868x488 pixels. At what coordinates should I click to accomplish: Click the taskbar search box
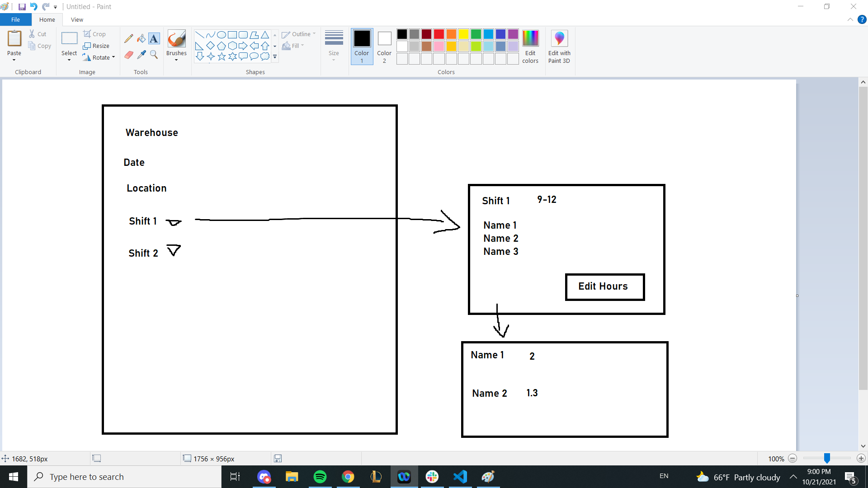(124, 477)
